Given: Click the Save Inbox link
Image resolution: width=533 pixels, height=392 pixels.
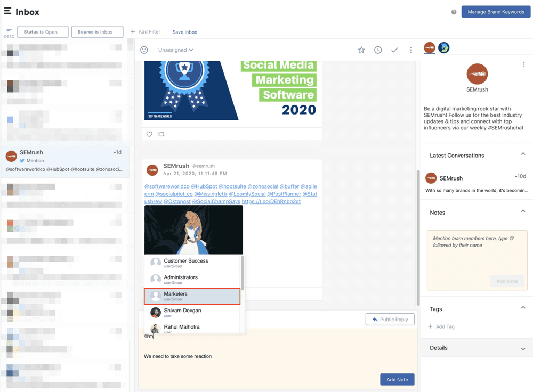Looking at the screenshot, I should pyautogui.click(x=184, y=32).
